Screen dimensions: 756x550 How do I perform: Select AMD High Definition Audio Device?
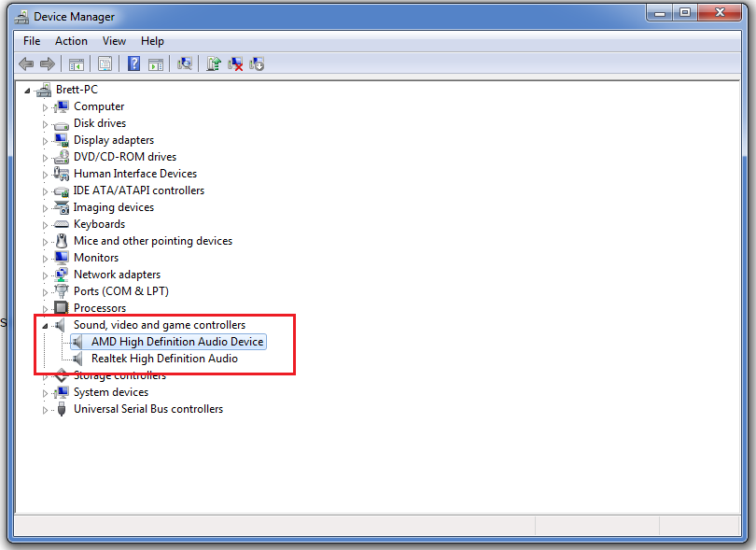(x=177, y=342)
